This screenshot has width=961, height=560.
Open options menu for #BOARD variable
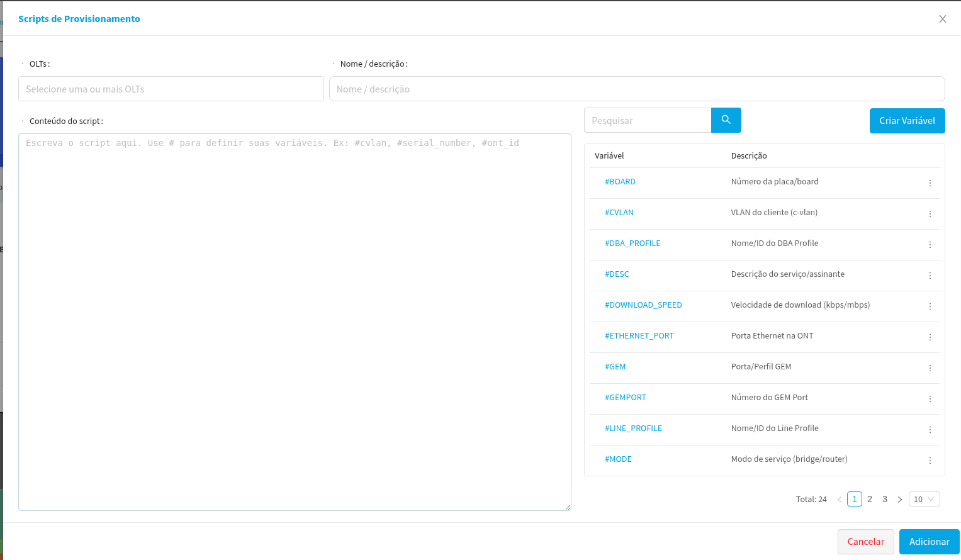[x=930, y=182]
